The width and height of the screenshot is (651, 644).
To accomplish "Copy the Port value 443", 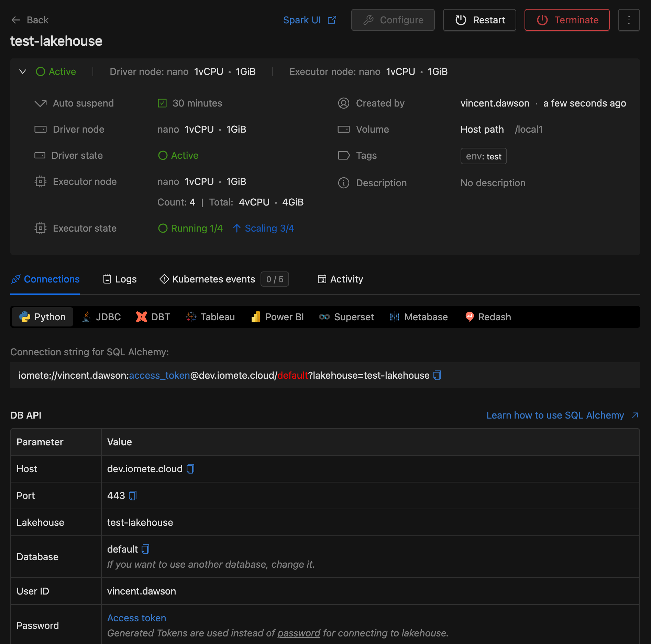I will pos(133,496).
